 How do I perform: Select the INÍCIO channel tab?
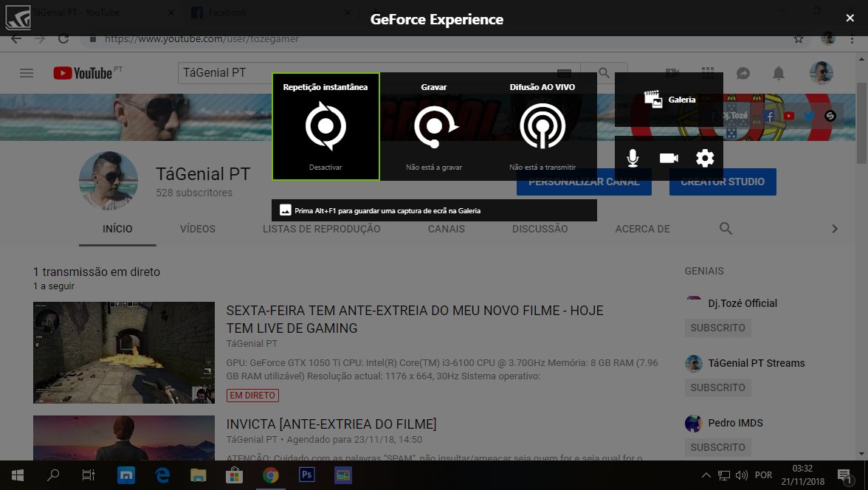pyautogui.click(x=117, y=229)
